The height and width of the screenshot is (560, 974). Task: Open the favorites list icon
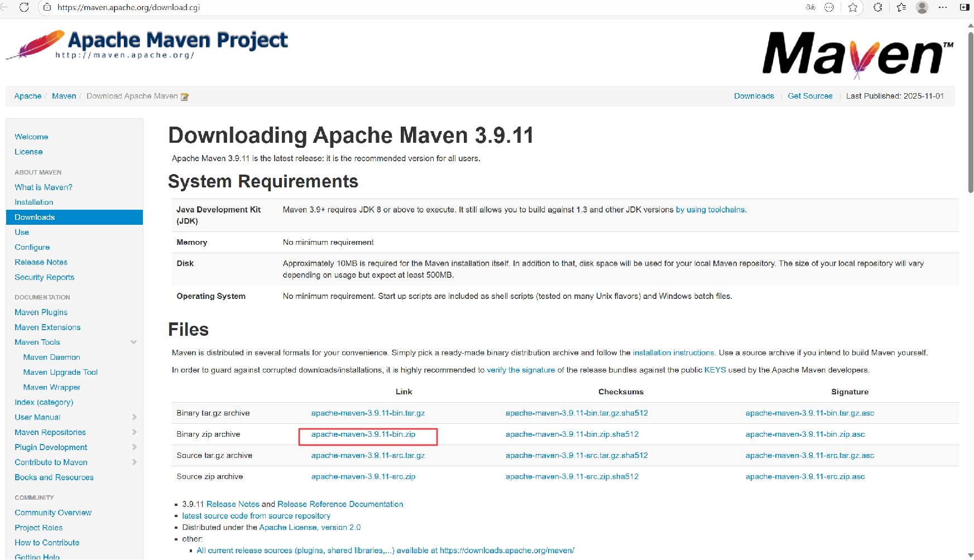(901, 7)
